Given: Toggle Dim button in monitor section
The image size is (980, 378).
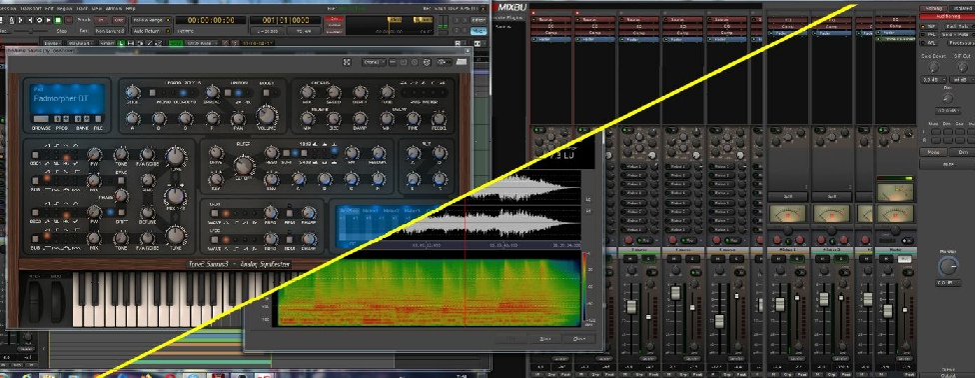Looking at the screenshot, I should click(x=963, y=151).
